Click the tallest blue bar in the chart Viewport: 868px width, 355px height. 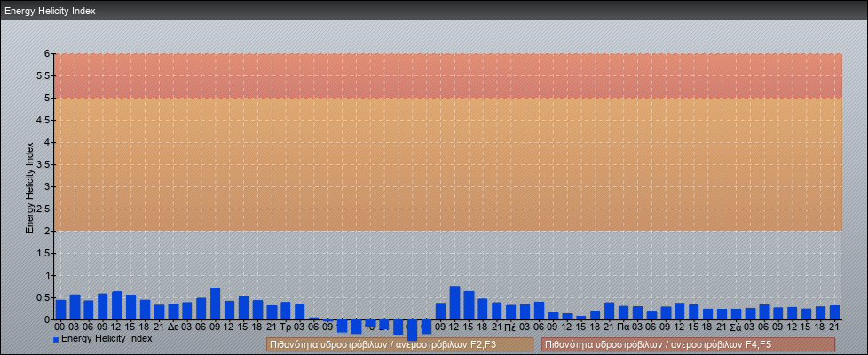454,303
